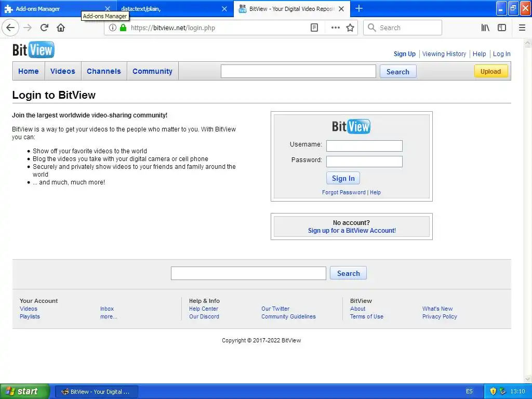Open the Videos navigation item
The image size is (532, 399).
pos(63,71)
